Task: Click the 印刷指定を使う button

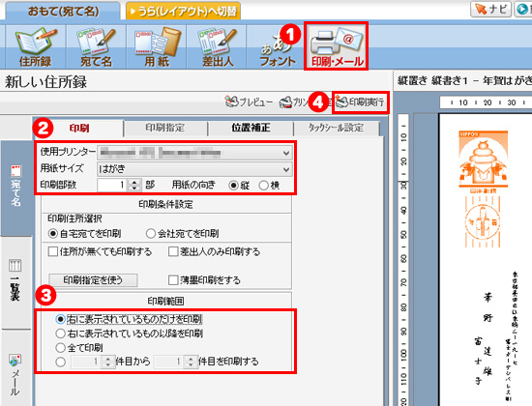Action: click(x=93, y=280)
